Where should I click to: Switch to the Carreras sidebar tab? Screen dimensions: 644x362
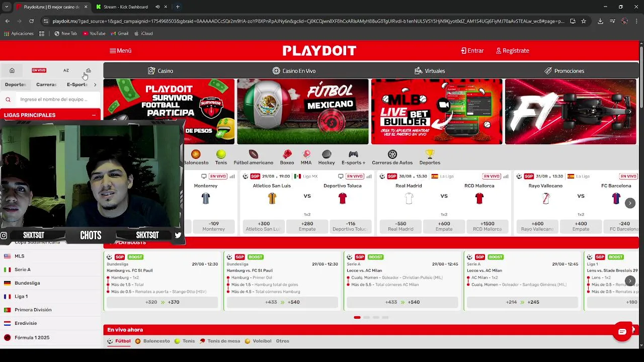[x=46, y=84]
